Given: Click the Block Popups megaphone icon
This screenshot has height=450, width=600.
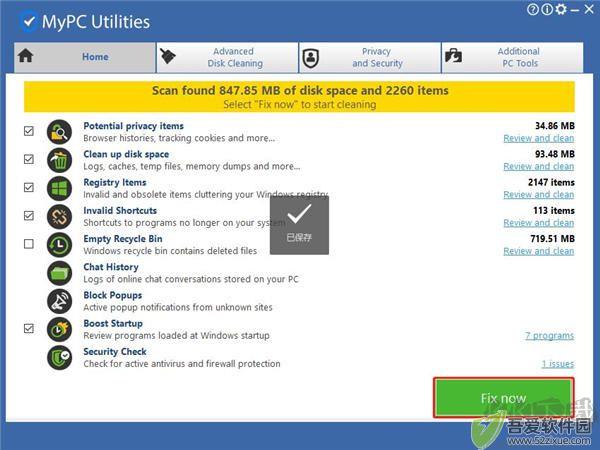Looking at the screenshot, I should pyautogui.click(x=59, y=301).
